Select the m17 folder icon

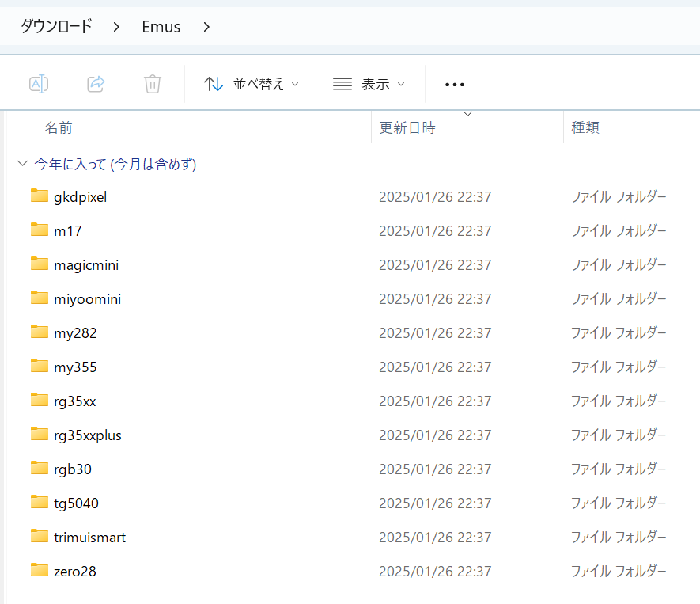click(x=40, y=230)
